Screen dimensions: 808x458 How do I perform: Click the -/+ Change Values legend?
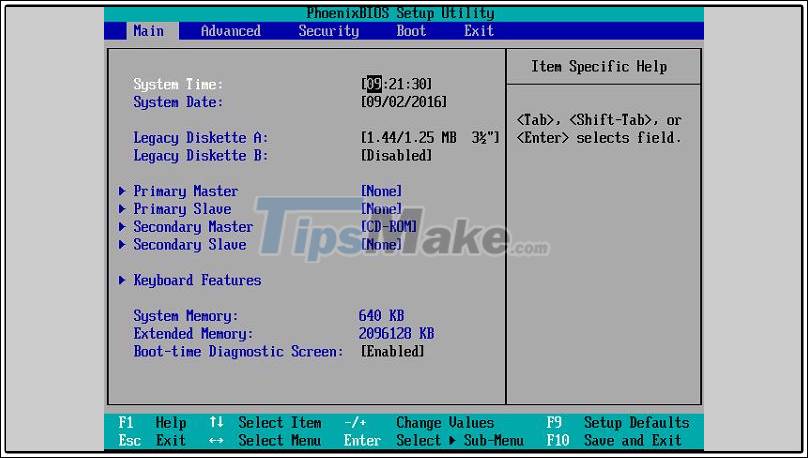tap(419, 423)
